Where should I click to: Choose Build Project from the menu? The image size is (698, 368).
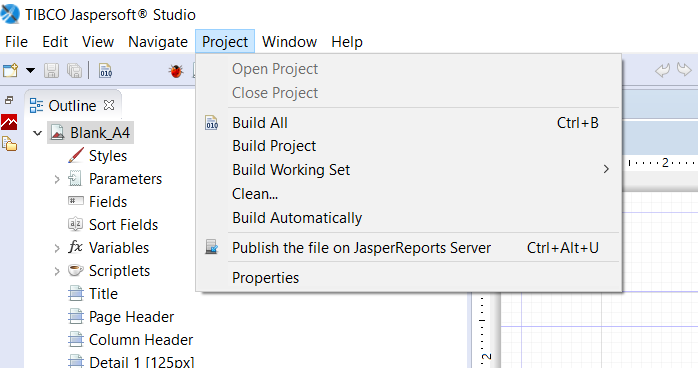pos(409,146)
